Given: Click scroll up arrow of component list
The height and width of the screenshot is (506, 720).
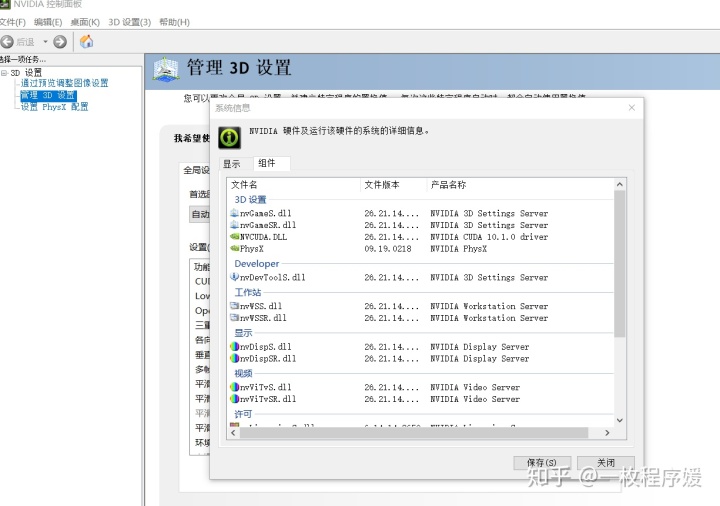Looking at the screenshot, I should [619, 184].
